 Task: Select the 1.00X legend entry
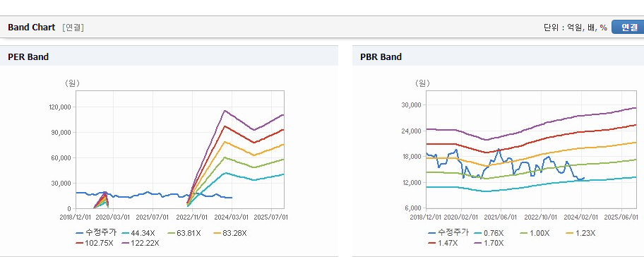535,233
